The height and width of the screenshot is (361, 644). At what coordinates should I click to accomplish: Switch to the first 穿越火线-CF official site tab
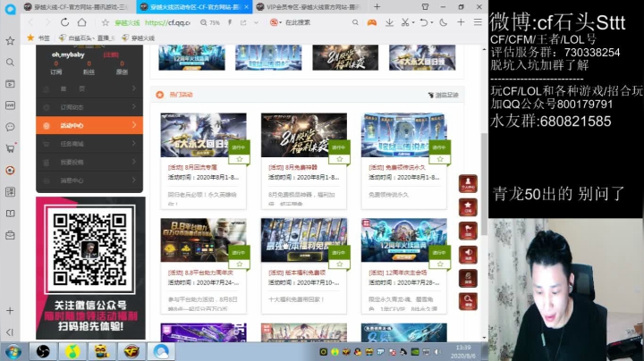click(x=76, y=7)
